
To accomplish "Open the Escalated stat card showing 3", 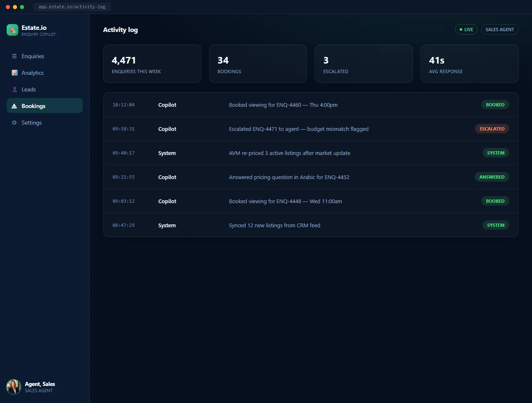I will point(364,64).
